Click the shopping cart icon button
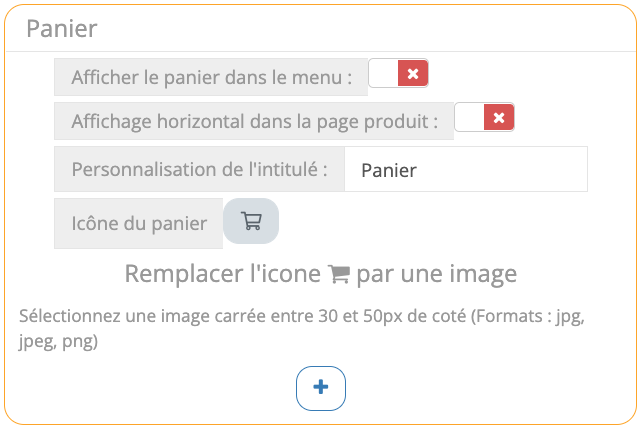642x430 pixels. tap(251, 222)
